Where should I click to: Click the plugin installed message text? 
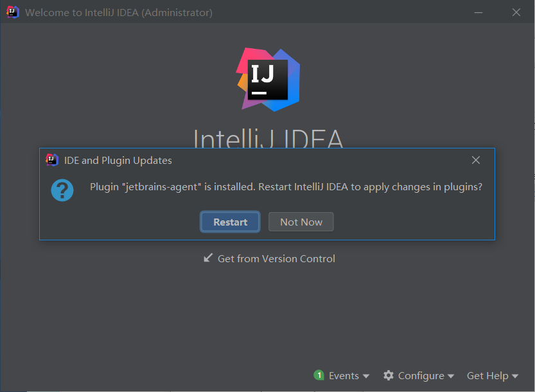coord(286,187)
